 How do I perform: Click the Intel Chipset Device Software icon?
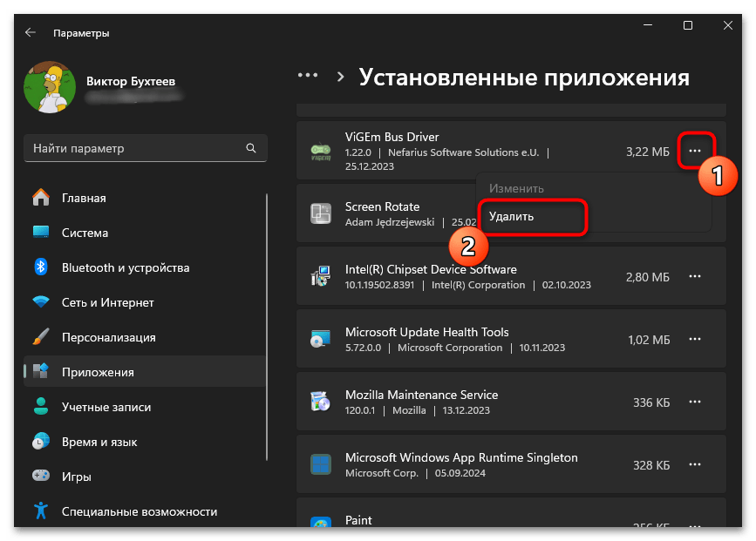pyautogui.click(x=321, y=276)
